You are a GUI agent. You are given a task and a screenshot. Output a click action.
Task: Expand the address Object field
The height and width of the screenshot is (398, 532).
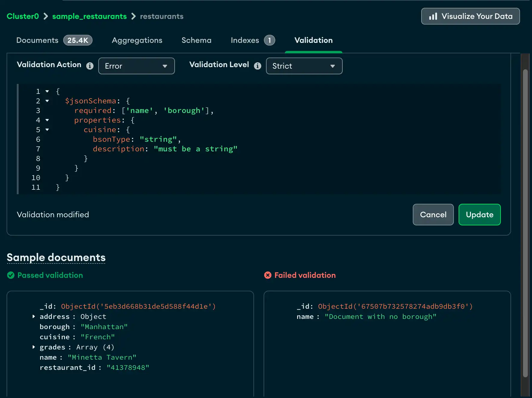(x=33, y=316)
